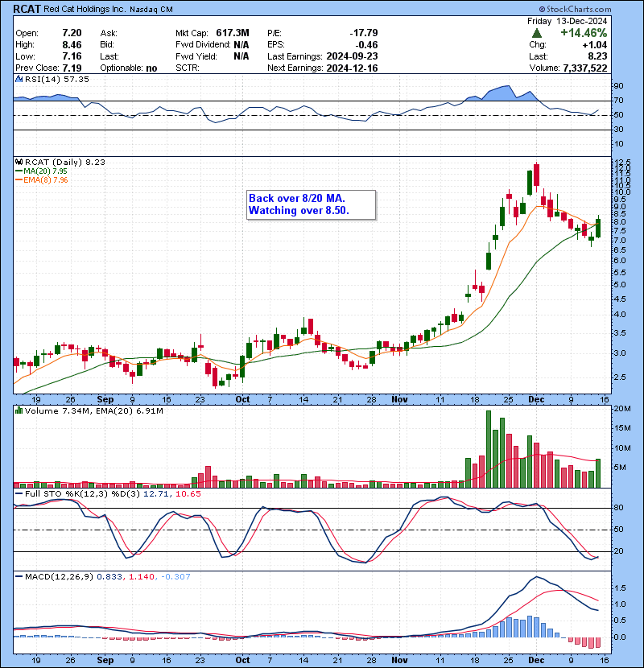
Task: Click 'Red Cat Holdings Inc.' company name
Action: (85, 9)
